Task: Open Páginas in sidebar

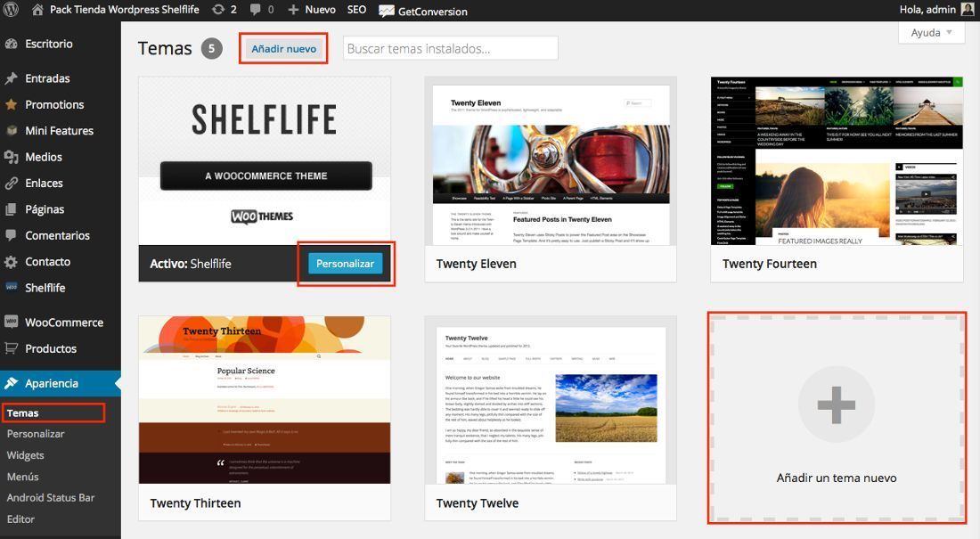Action: click(45, 209)
